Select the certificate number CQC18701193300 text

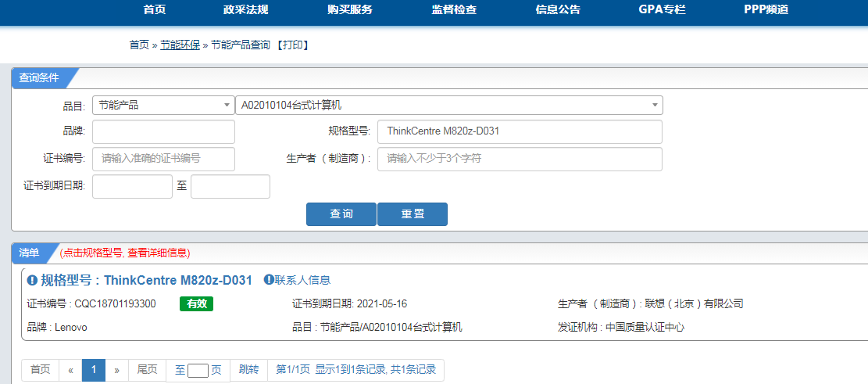[x=115, y=303]
